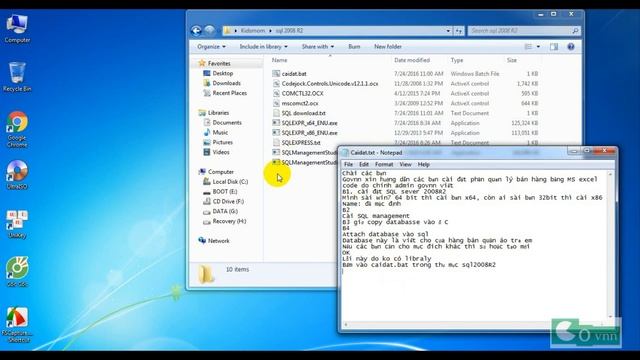This screenshot has height=360, width=640.
Task: Select the SQL download.txt file icon
Action: coord(276,113)
